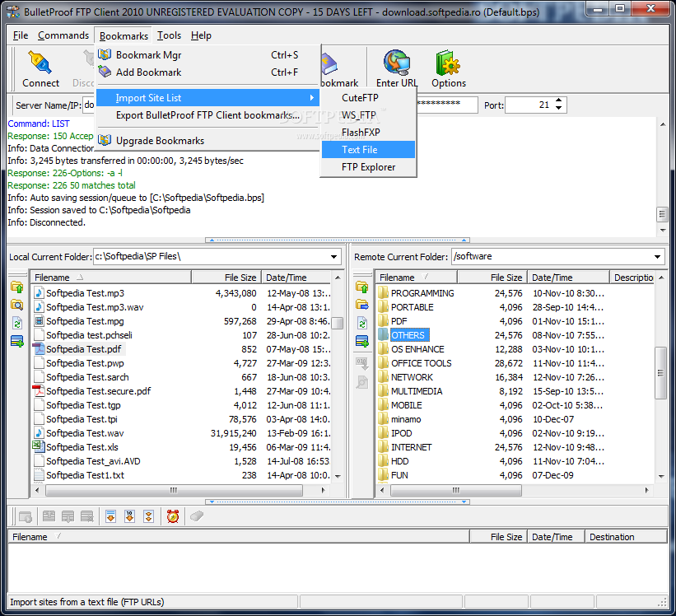
Task: Click local pane horizontal scrollbar thumb
Action: pyautogui.click(x=174, y=490)
